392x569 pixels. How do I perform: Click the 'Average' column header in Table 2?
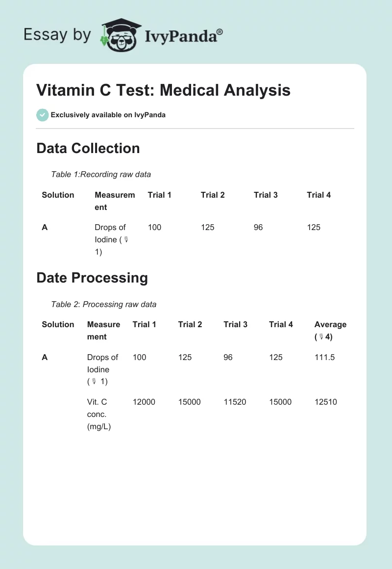point(330,324)
